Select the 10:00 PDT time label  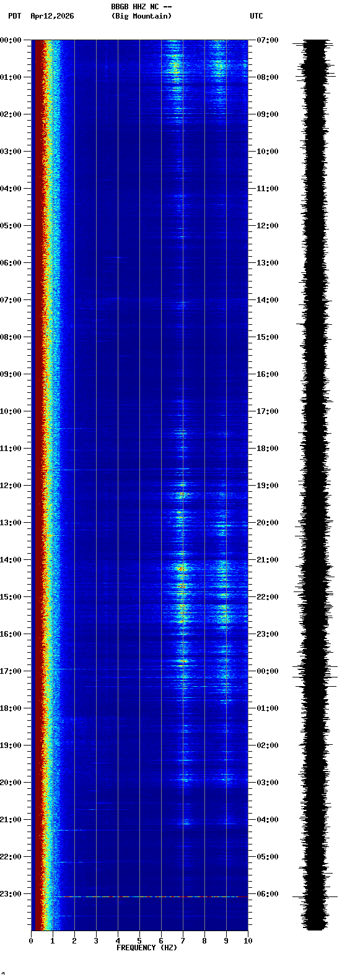(11, 411)
